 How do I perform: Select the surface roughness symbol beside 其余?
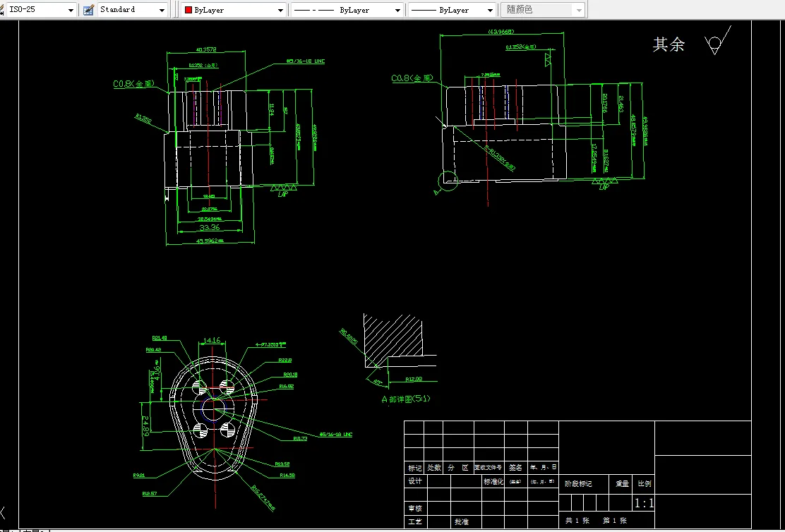(x=717, y=41)
